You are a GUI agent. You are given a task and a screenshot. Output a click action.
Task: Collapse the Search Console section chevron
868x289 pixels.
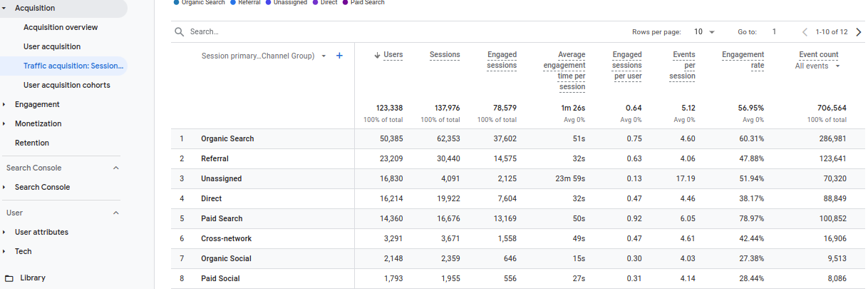point(116,168)
